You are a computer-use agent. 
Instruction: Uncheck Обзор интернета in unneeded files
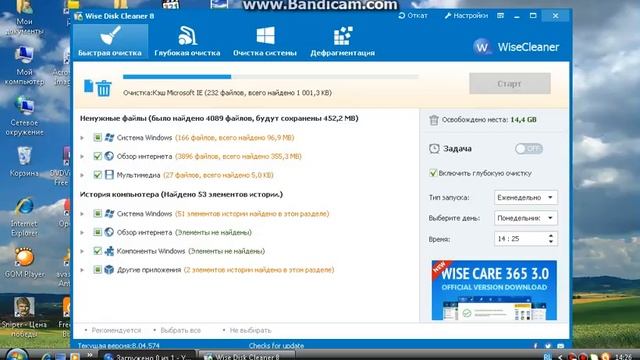pos(97,156)
